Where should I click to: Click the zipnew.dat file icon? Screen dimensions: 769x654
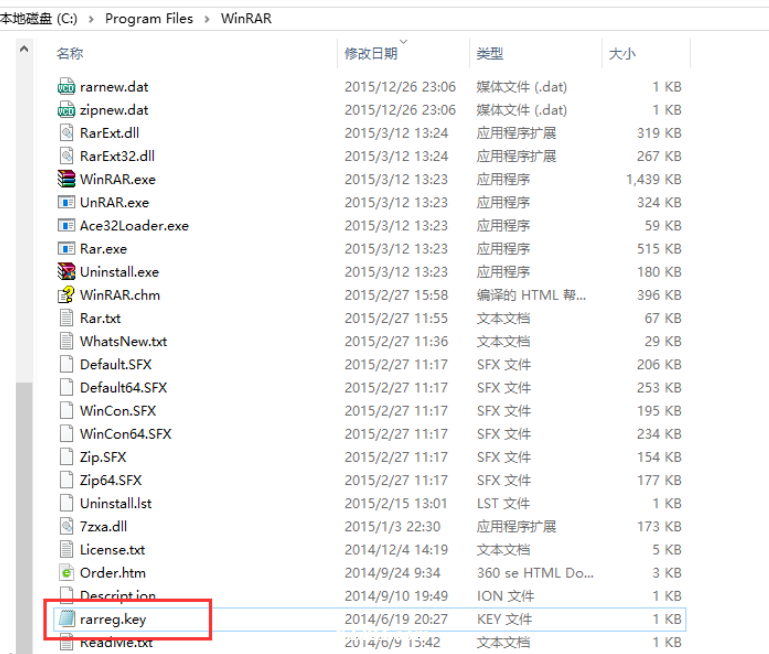(66, 110)
